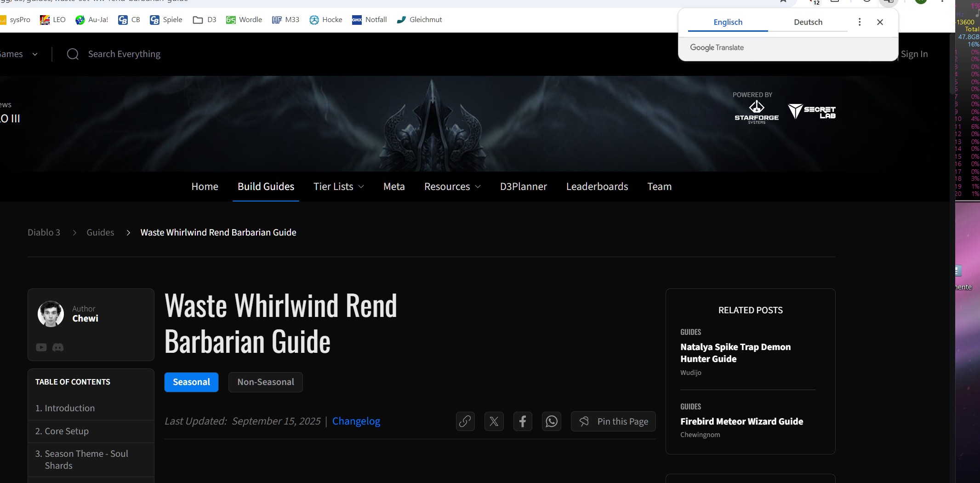This screenshot has width=980, height=483.
Task: Open the Leaderboards nav item
Action: (x=597, y=186)
